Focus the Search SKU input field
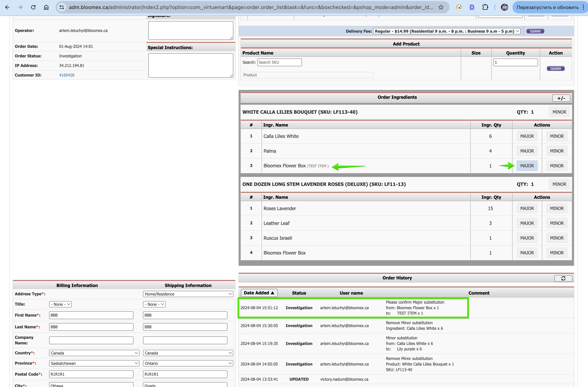 [279, 62]
